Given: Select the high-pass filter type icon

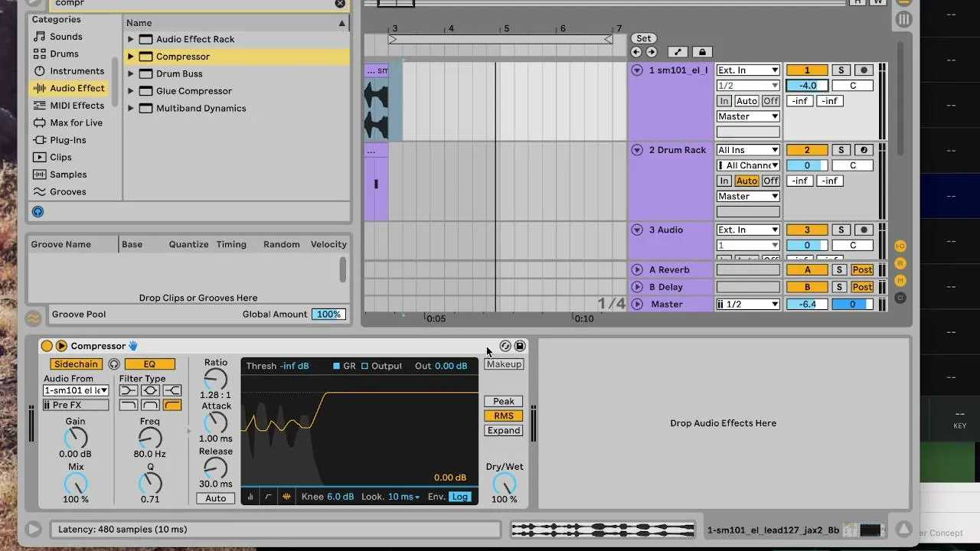Looking at the screenshot, I should [x=172, y=405].
